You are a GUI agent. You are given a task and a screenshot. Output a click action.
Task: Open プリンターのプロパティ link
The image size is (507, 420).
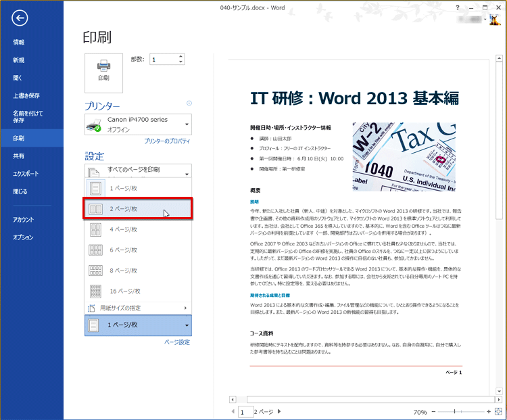167,141
